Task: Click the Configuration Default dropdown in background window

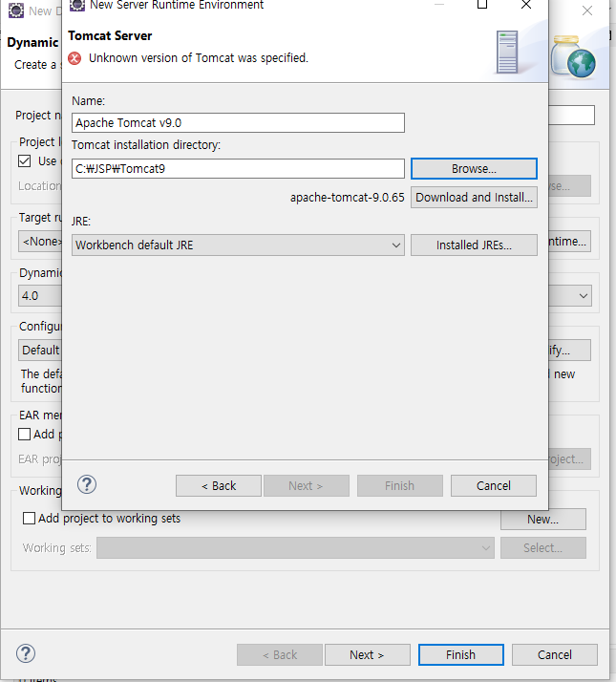Action: click(x=40, y=351)
